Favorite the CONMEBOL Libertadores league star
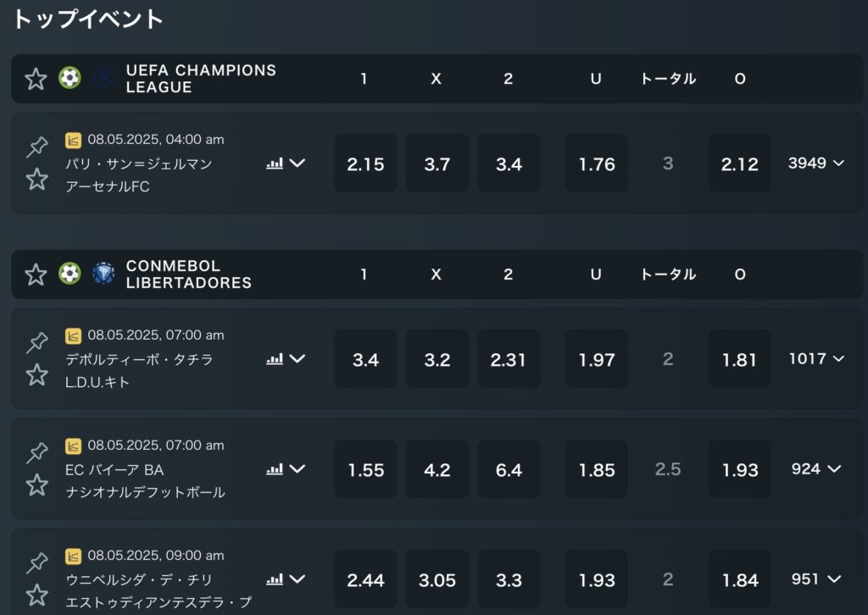This screenshot has width=868, height=615. (x=36, y=274)
